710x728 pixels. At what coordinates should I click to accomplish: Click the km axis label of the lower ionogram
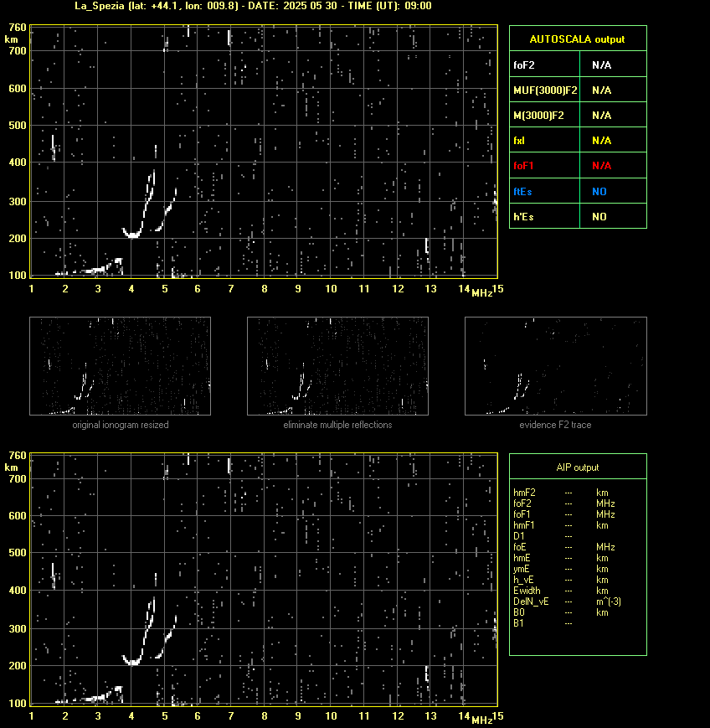click(x=11, y=467)
